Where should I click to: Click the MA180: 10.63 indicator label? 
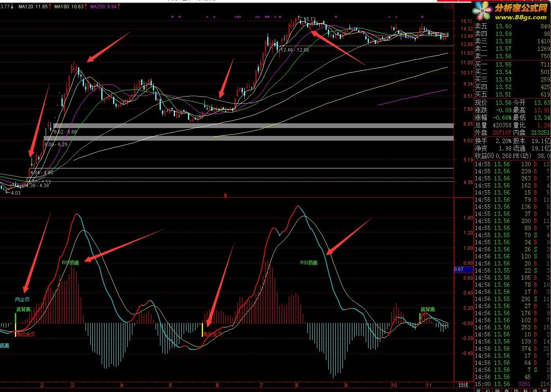[69, 7]
